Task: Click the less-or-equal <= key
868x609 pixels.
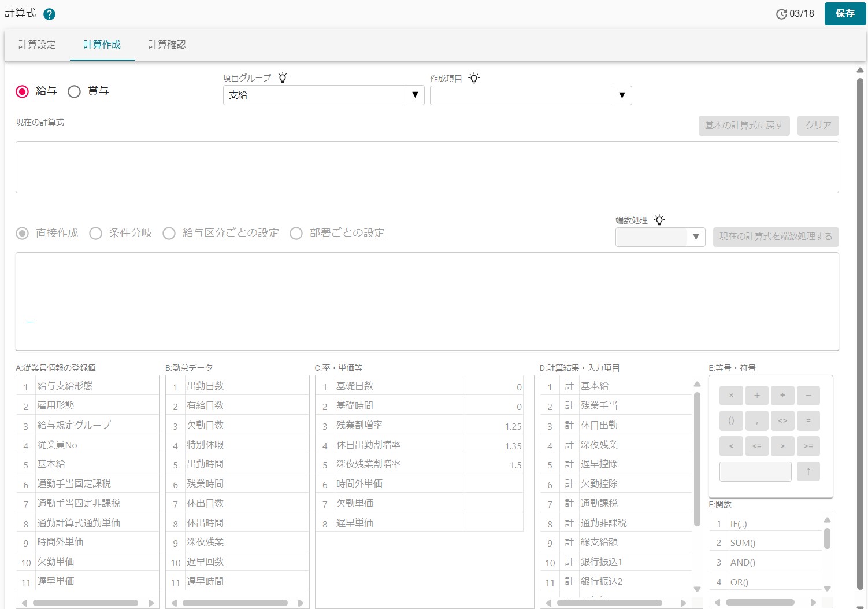Action: click(x=756, y=446)
